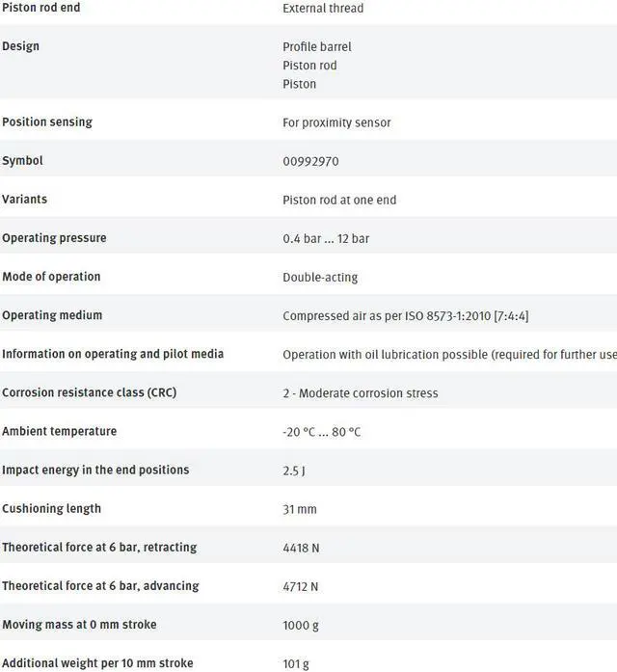Select the 'External thread' value text

[x=323, y=9]
